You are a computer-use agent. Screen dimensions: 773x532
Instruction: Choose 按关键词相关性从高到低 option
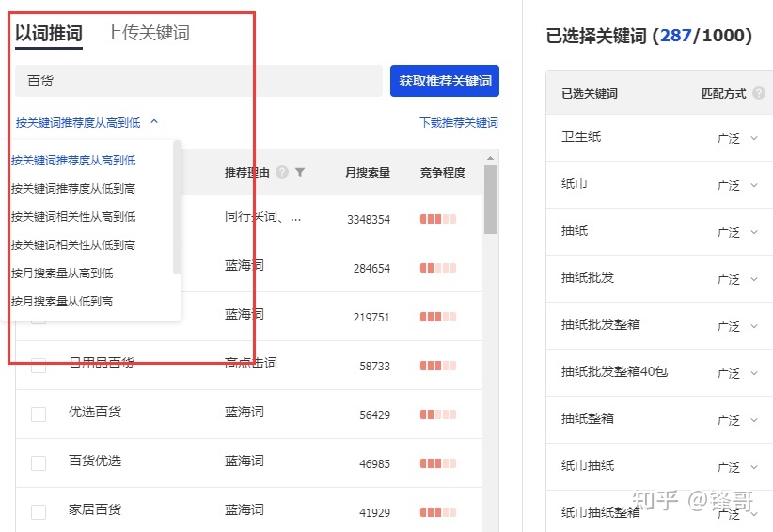tap(73, 217)
